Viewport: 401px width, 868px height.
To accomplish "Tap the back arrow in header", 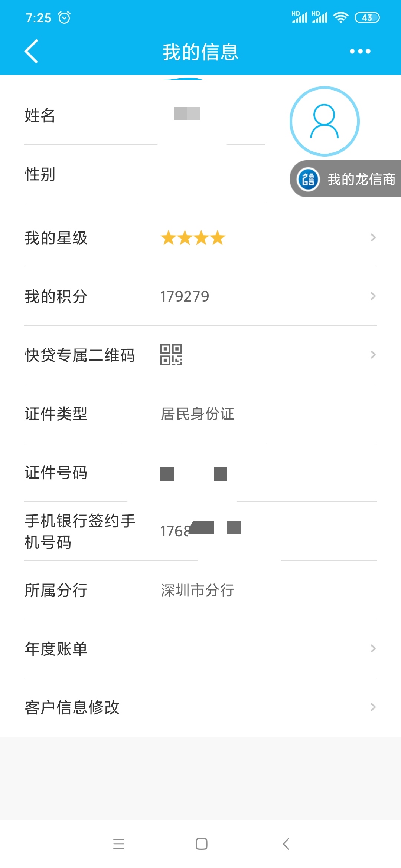I will (x=32, y=51).
